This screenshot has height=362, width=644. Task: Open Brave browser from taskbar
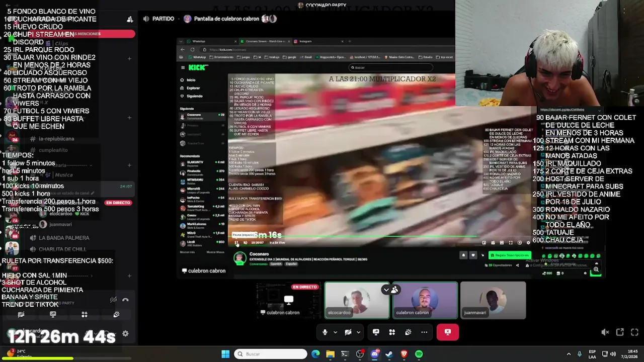click(x=404, y=354)
